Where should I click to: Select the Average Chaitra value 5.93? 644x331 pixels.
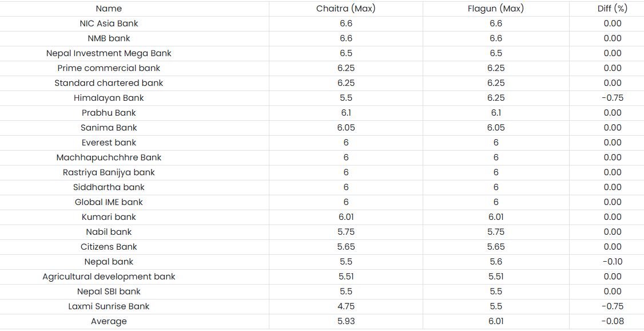345,321
